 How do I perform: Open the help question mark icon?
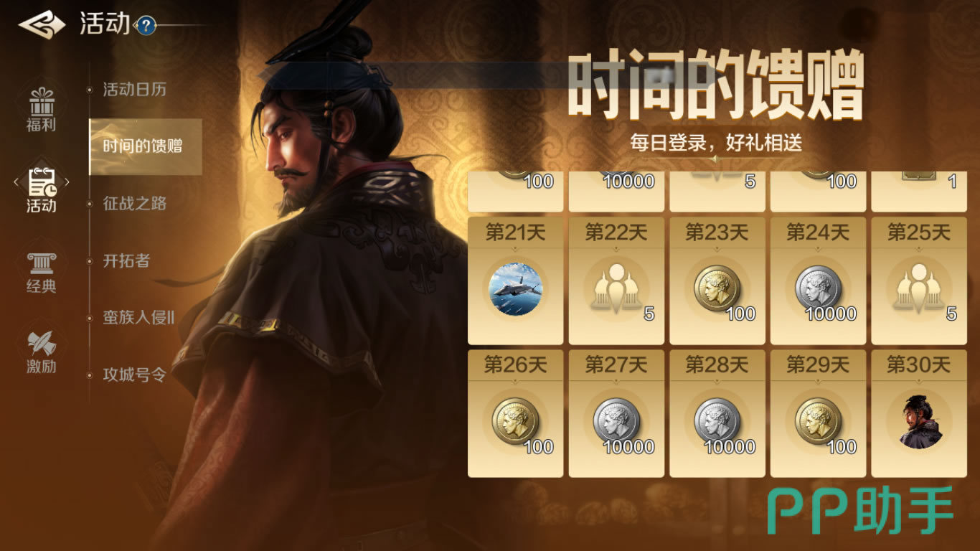pos(146,27)
